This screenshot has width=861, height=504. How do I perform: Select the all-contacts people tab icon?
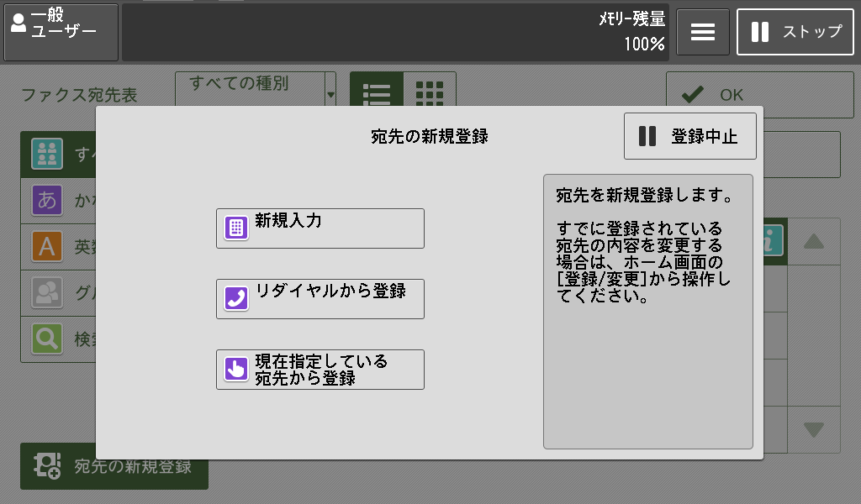[47, 154]
